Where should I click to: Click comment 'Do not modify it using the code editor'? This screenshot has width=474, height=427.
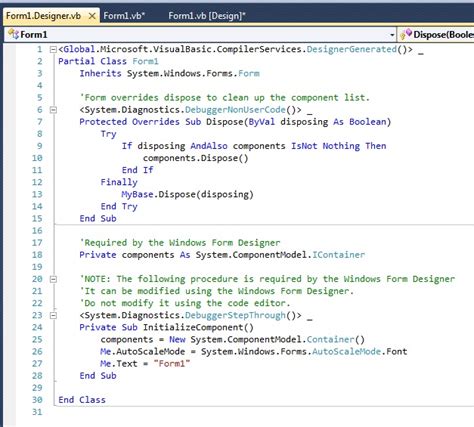185,303
